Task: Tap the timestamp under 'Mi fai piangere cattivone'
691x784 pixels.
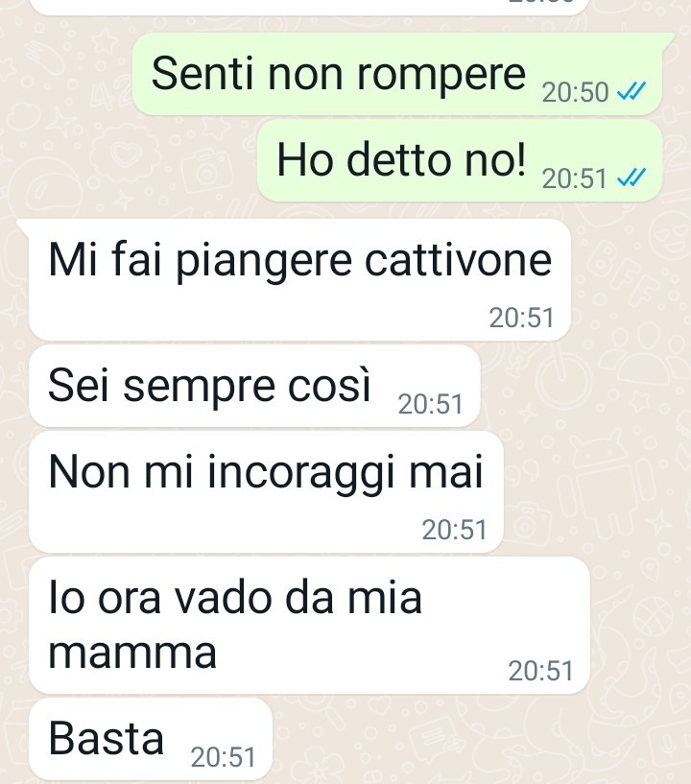Action: (x=521, y=318)
